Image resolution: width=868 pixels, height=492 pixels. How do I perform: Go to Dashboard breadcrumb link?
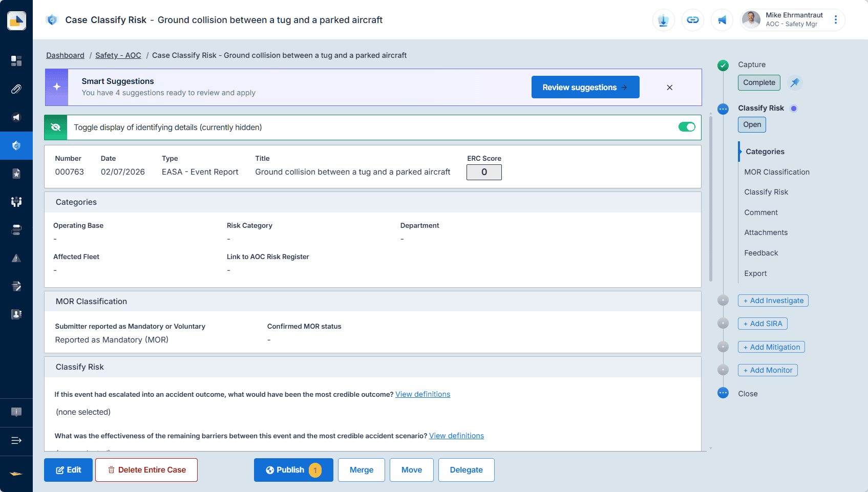pos(65,55)
